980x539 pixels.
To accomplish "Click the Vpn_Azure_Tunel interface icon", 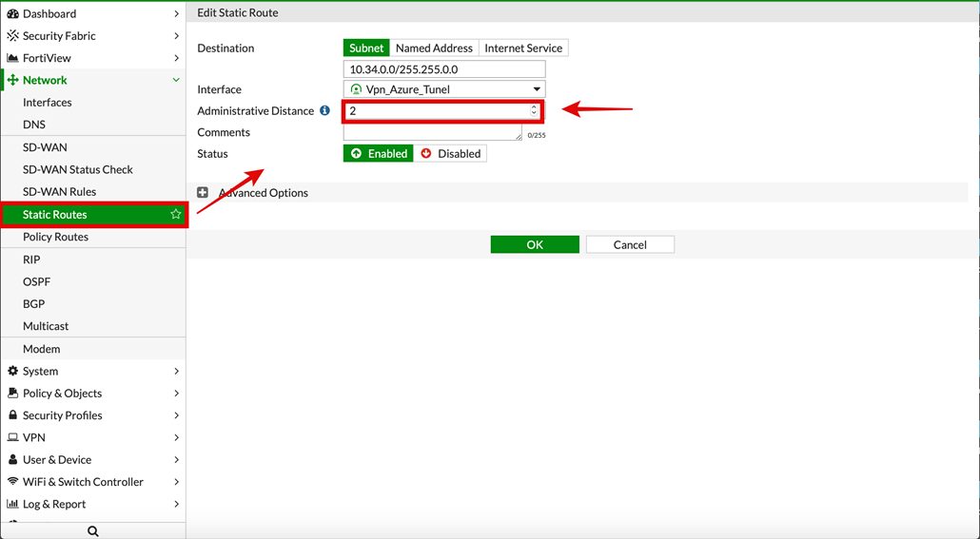I will [x=356, y=89].
